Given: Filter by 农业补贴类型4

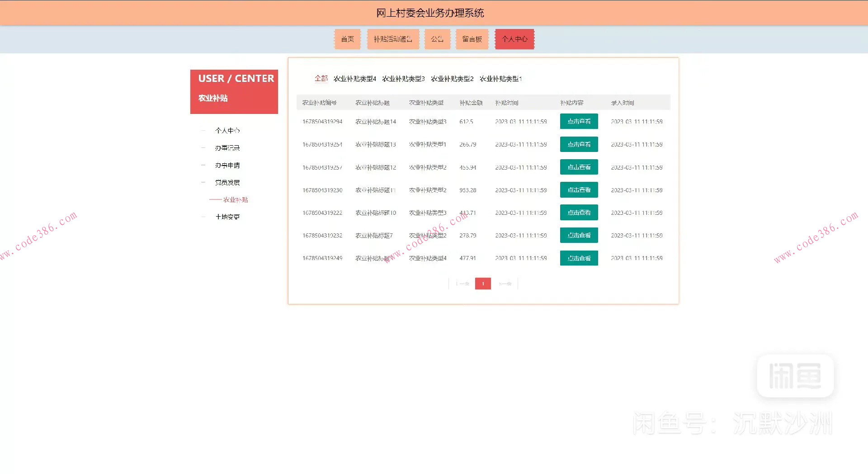Looking at the screenshot, I should [354, 79].
